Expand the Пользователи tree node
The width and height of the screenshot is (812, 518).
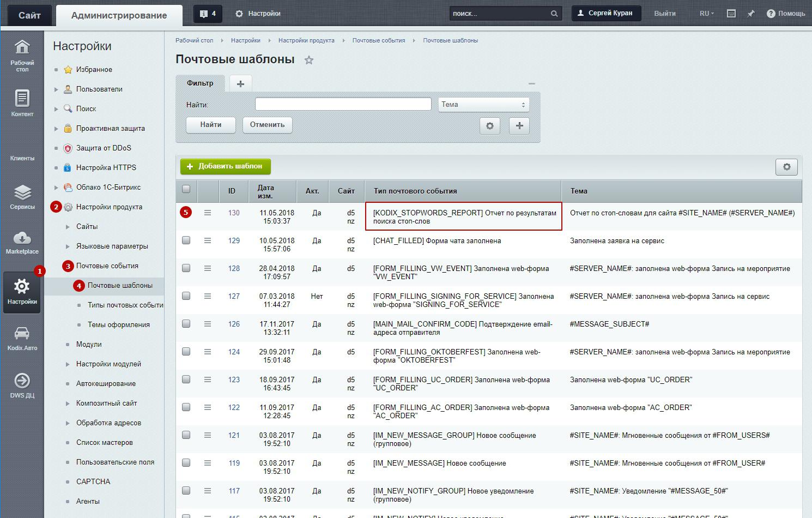[x=56, y=89]
